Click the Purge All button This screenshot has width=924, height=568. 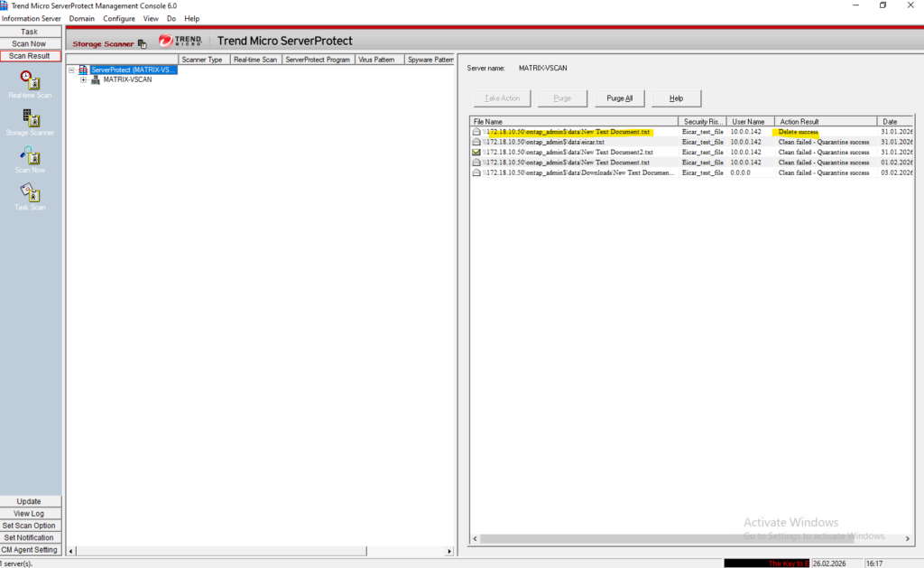619,98
